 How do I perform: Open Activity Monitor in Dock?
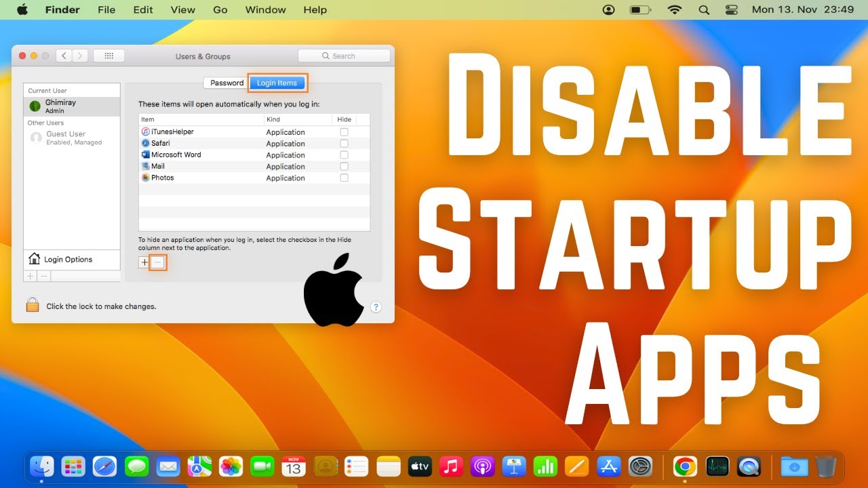coord(717,466)
